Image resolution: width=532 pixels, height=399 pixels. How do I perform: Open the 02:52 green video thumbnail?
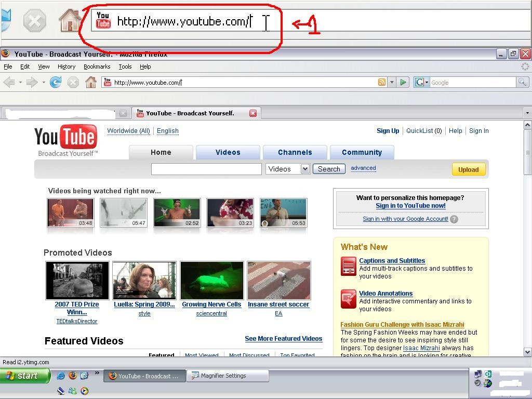tap(177, 212)
